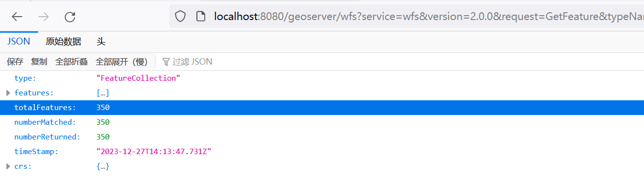
Task: Collapse all with 全部折叠 button
Action: tap(71, 62)
